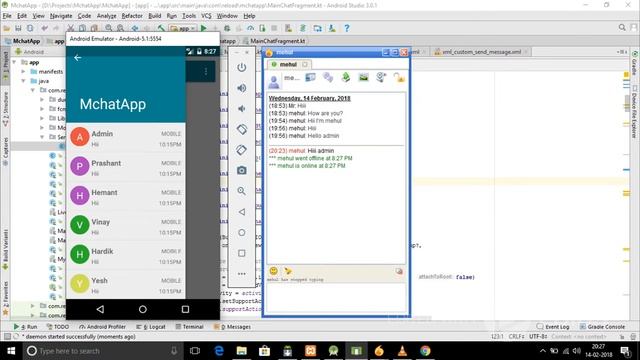Expand the 'manifests' folder in project tree
The image size is (640, 360).
[23, 71]
